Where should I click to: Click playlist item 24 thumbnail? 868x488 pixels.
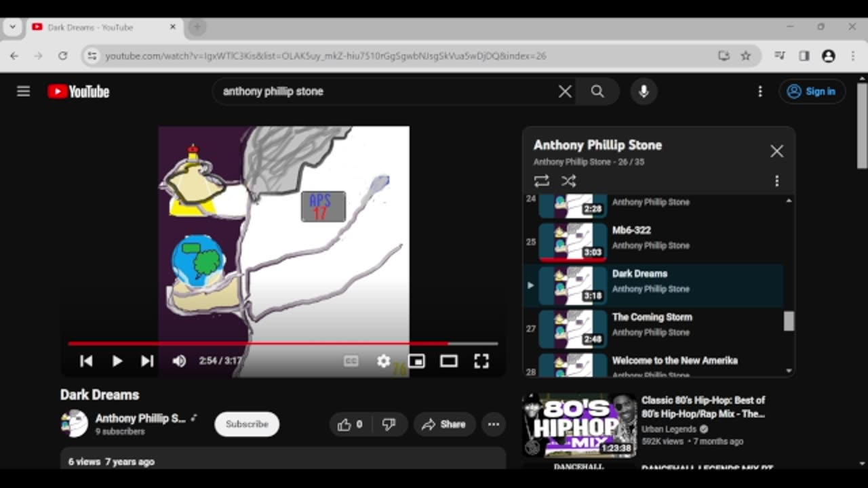[x=573, y=205]
